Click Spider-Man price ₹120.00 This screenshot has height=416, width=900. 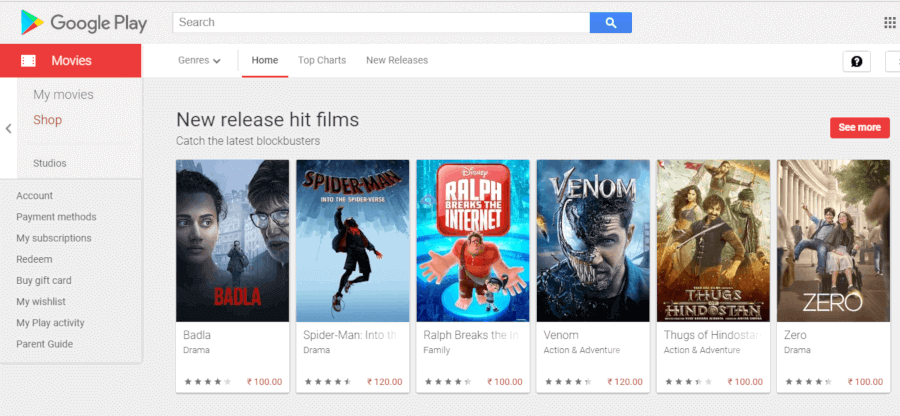pyautogui.click(x=385, y=382)
